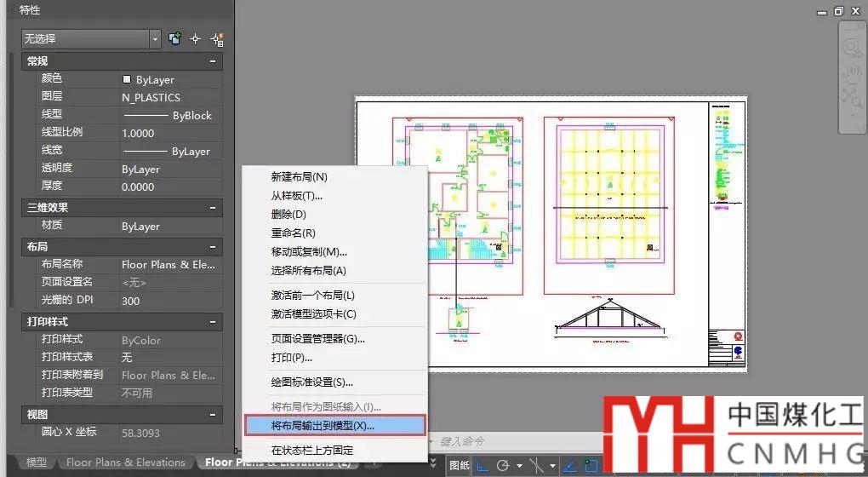The width and height of the screenshot is (868, 477).
Task: Toggle polar tracking in the status bar
Action: coord(503,466)
